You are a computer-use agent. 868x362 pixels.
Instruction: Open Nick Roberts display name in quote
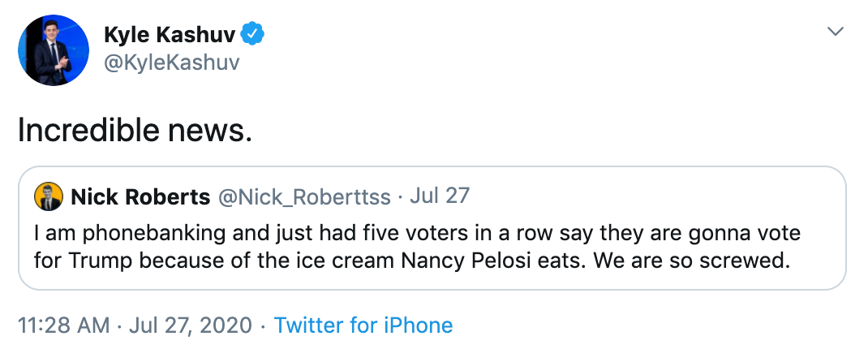(140, 196)
